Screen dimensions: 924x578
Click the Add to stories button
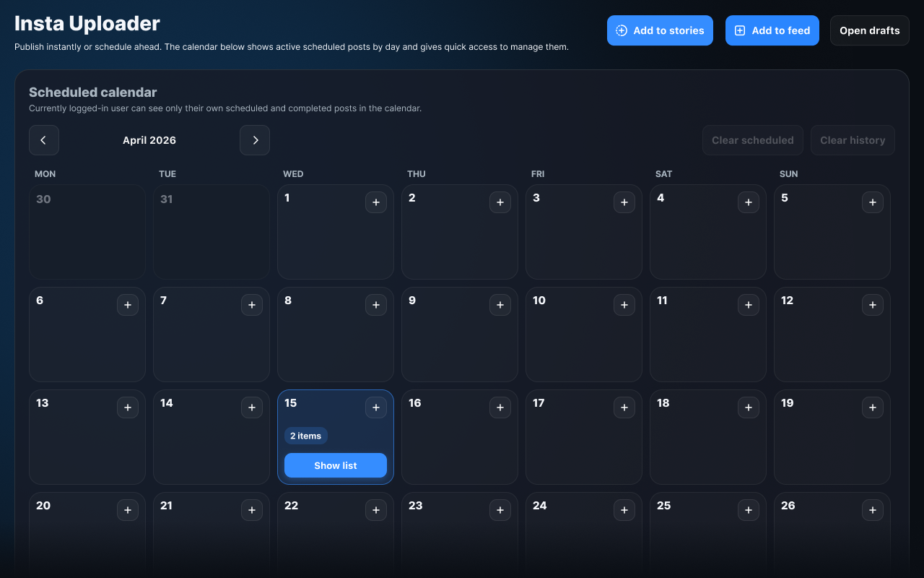(x=660, y=30)
